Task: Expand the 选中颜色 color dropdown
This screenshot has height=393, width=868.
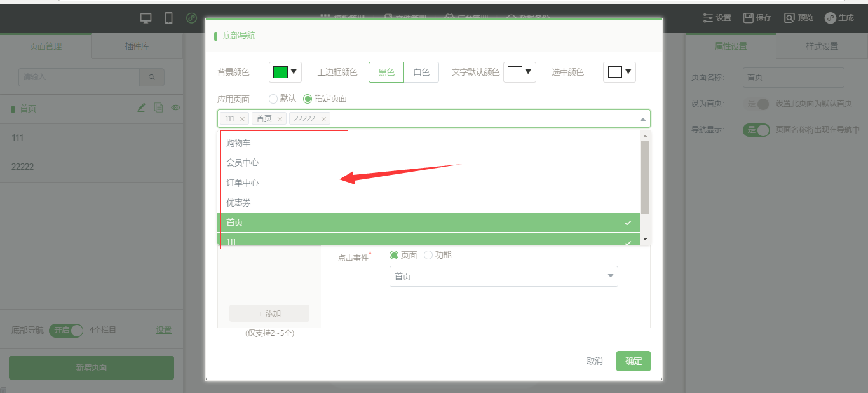Action: click(x=619, y=72)
